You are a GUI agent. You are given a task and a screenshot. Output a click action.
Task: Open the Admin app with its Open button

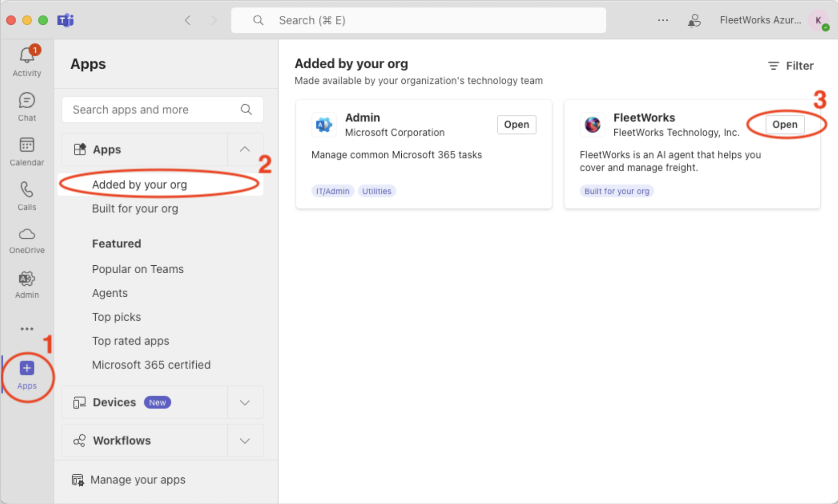tap(516, 124)
